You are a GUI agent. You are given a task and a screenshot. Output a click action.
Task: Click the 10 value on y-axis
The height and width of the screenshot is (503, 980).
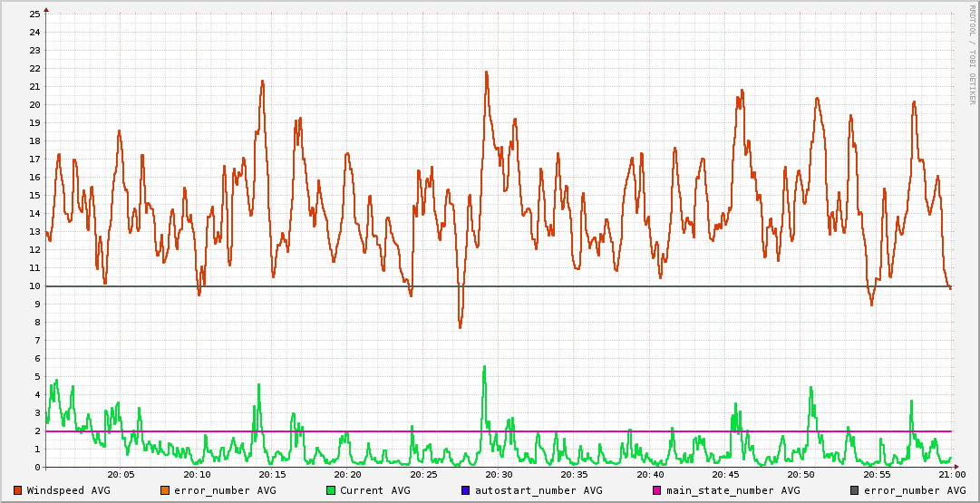click(x=34, y=286)
